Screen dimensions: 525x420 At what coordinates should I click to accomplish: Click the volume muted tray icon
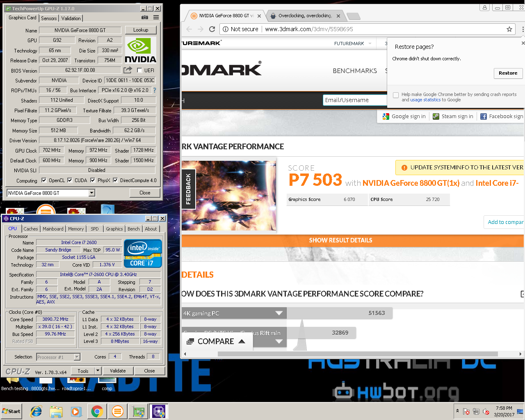coord(486,411)
